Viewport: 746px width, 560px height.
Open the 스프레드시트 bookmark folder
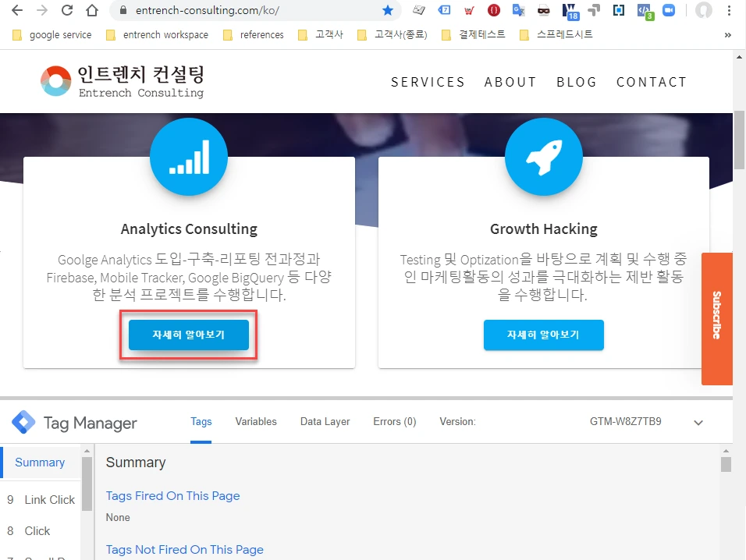556,34
